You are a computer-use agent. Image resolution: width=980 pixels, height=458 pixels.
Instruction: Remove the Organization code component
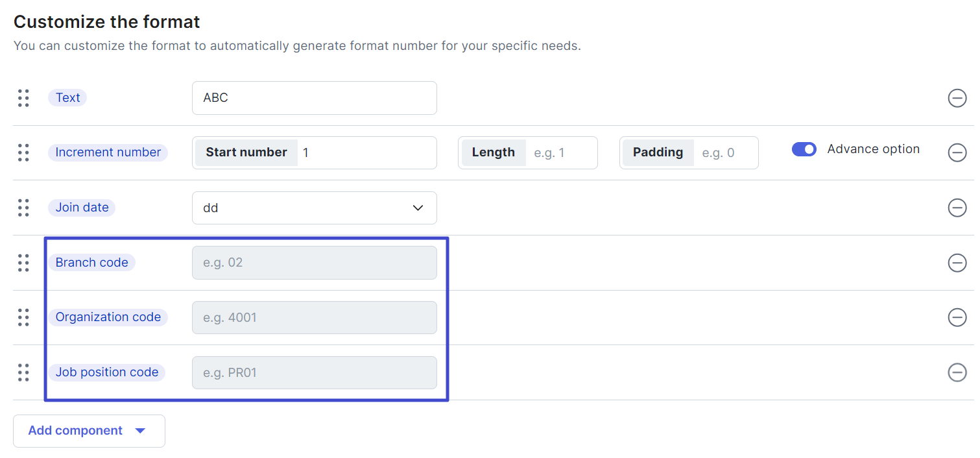957,317
